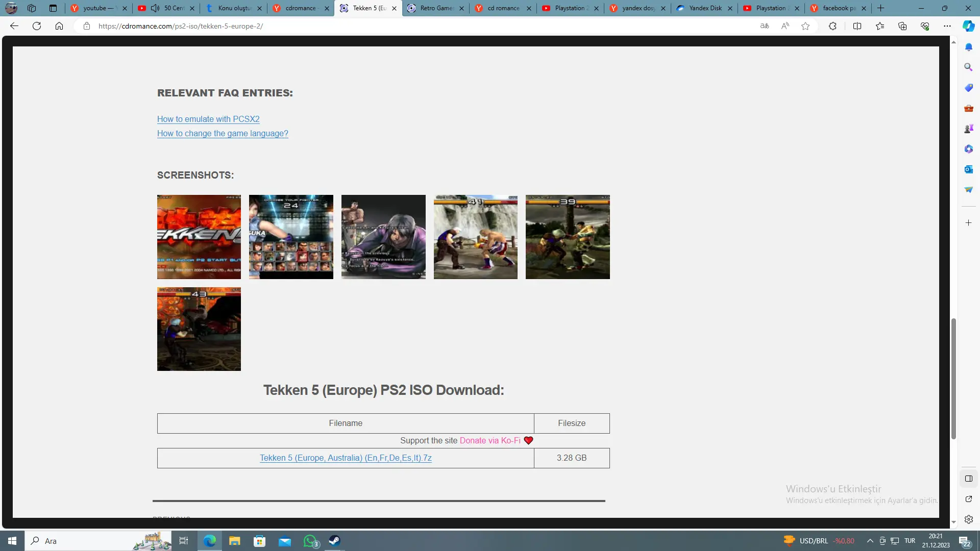
Task: Open tab actions menu icon
Action: [53, 8]
